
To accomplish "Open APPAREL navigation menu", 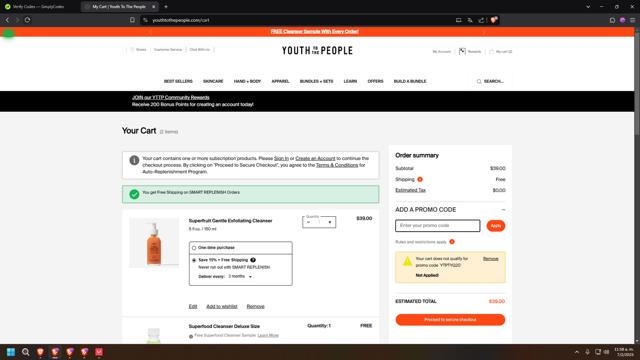I will pos(280,81).
